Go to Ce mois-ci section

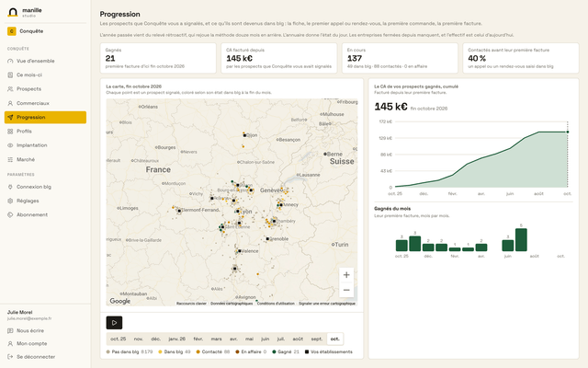coord(45,75)
